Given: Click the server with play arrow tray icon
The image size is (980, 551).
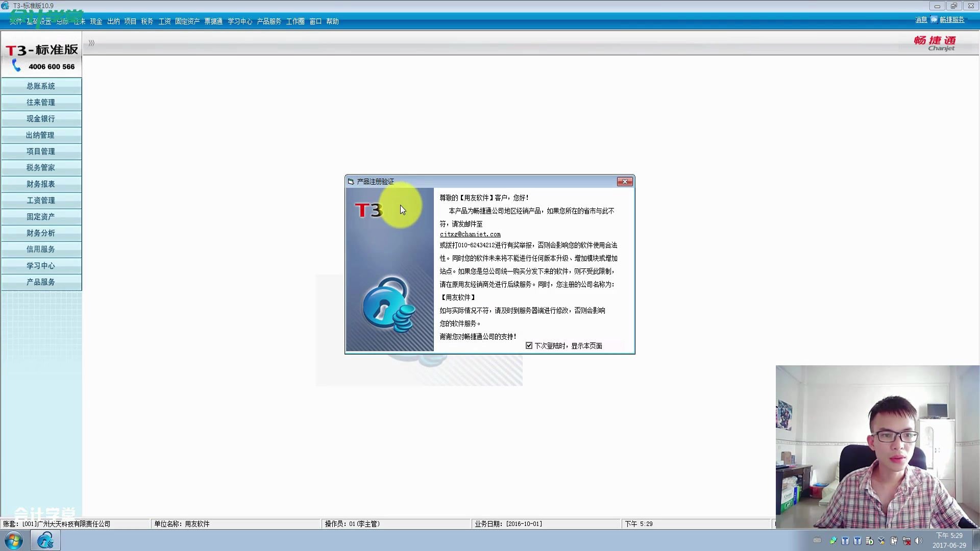Looking at the screenshot, I should (x=870, y=541).
